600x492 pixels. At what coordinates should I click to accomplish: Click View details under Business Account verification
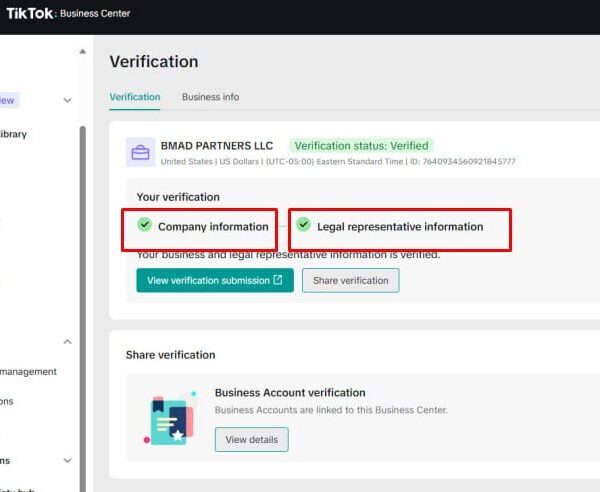251,440
